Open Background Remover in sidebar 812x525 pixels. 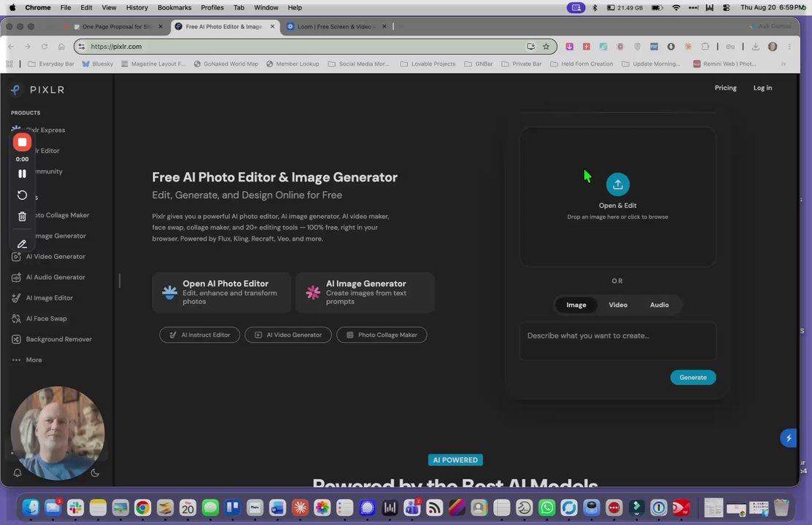coord(51,339)
